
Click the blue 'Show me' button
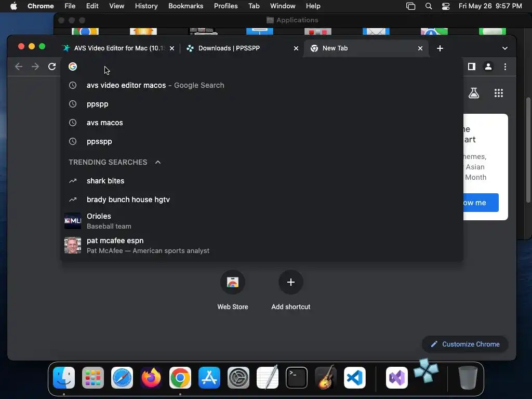tap(481, 203)
